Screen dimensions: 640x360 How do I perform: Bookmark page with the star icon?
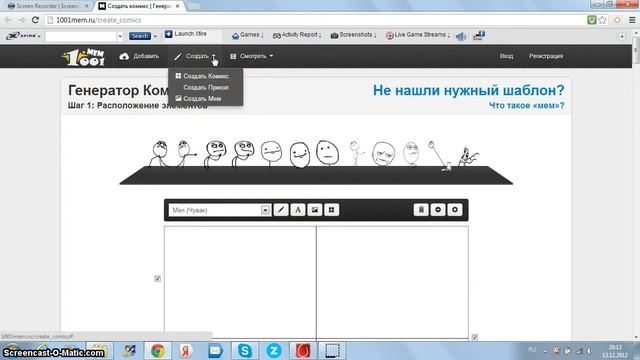point(602,20)
